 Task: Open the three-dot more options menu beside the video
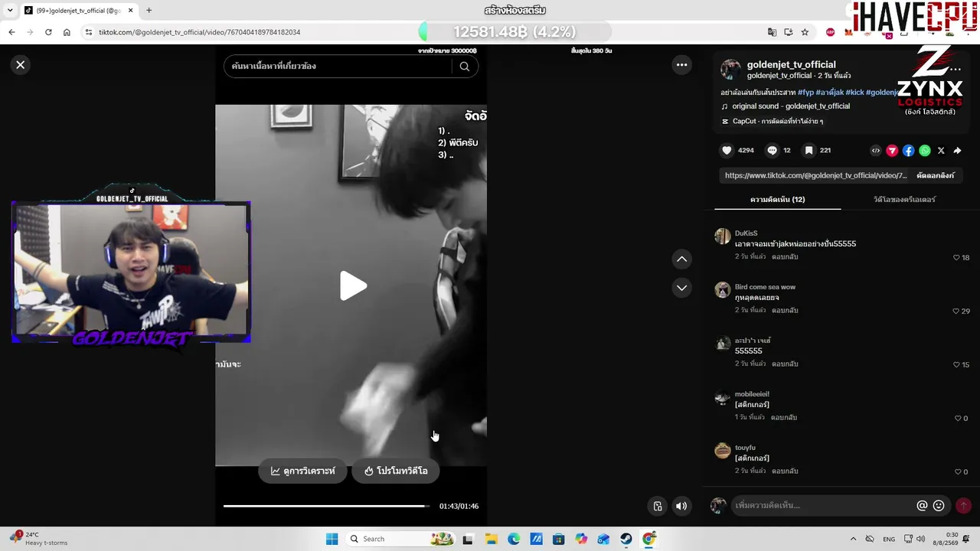(x=681, y=65)
